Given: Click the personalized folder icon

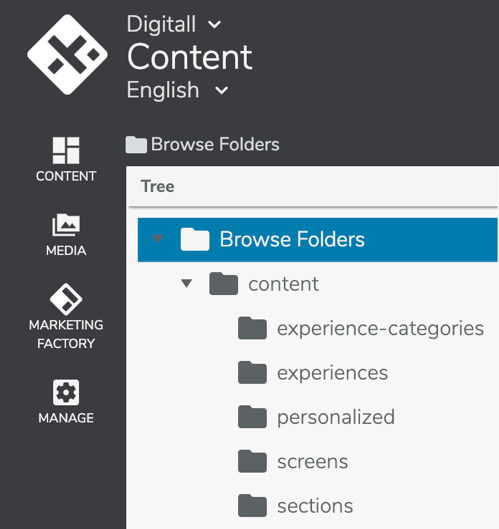Looking at the screenshot, I should [252, 417].
